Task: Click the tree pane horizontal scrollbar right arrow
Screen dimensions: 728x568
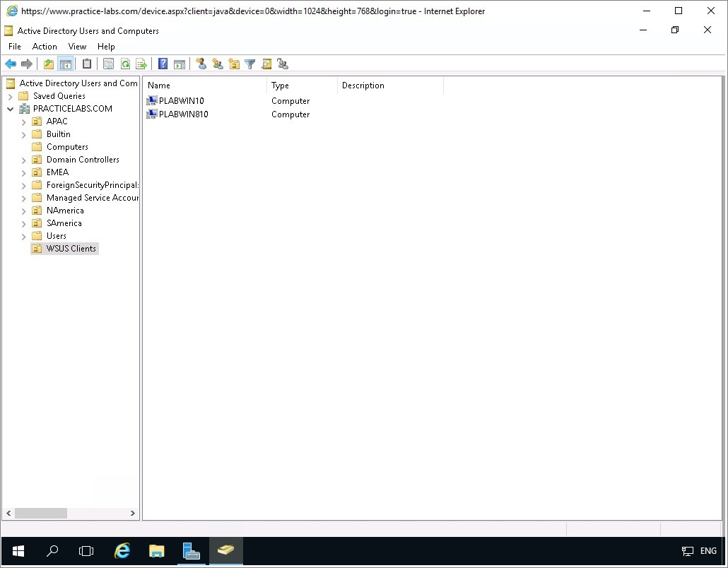Action: (132, 514)
